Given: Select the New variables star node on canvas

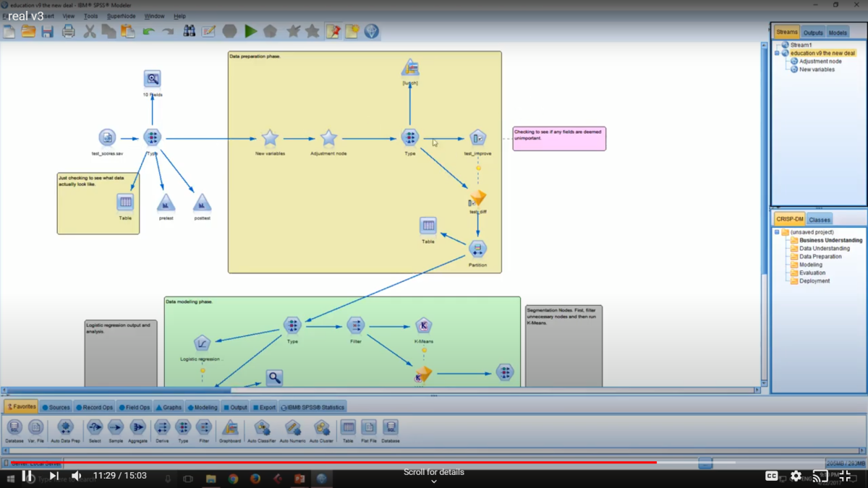Looking at the screenshot, I should tap(270, 138).
